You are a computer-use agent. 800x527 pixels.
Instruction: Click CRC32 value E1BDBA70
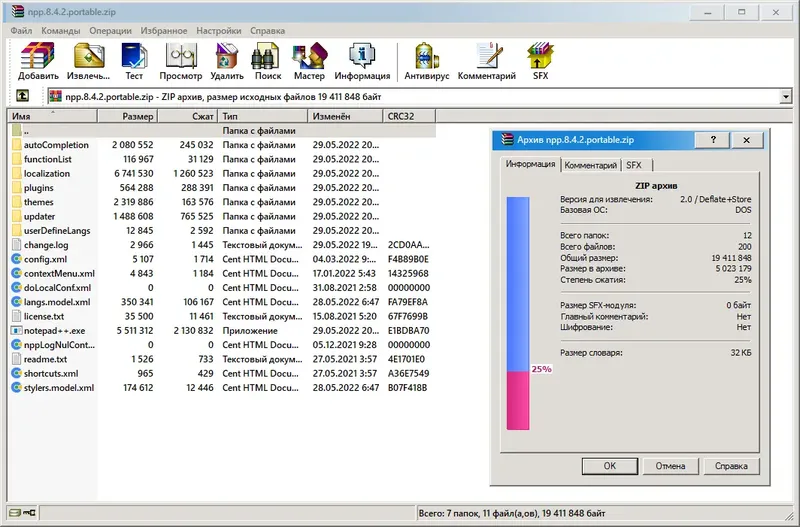[408, 331]
